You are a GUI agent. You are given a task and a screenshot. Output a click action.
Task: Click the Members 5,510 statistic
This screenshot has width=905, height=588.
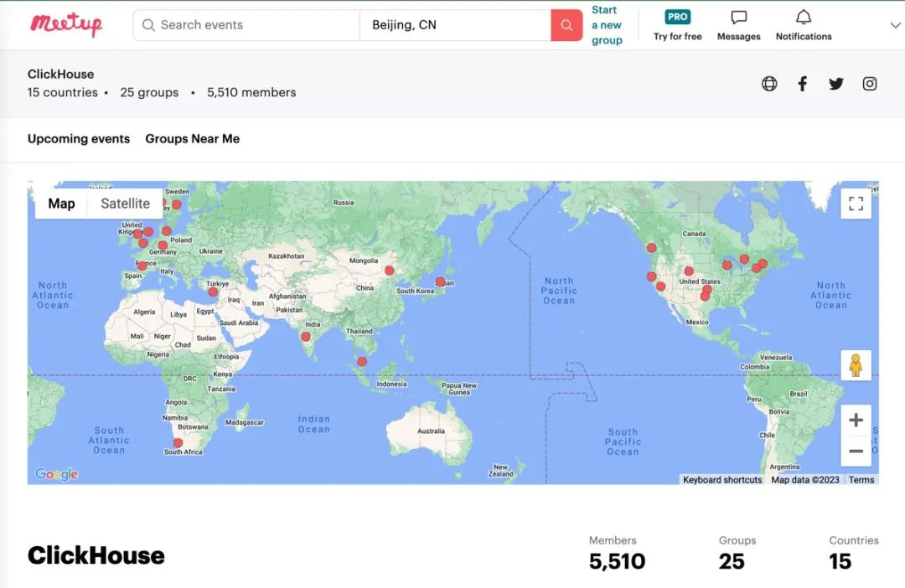click(617, 553)
